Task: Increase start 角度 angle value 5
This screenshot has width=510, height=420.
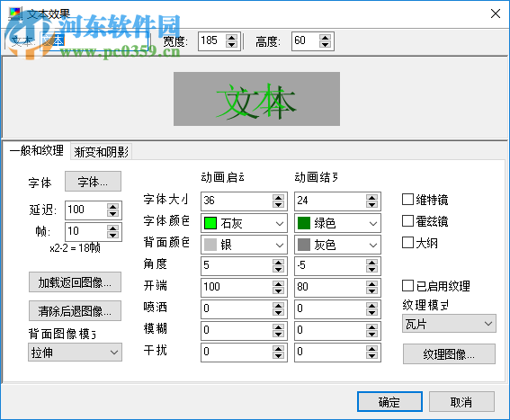Action: (278, 262)
